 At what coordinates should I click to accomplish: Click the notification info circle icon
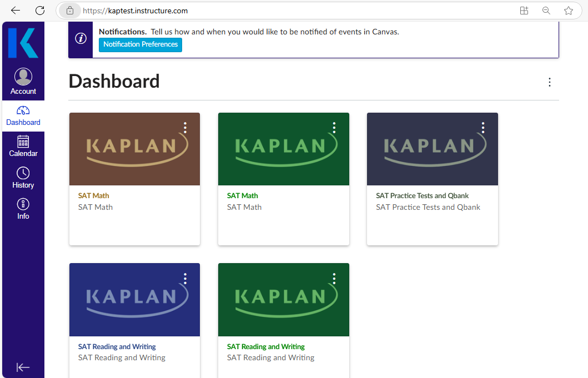[81, 38]
